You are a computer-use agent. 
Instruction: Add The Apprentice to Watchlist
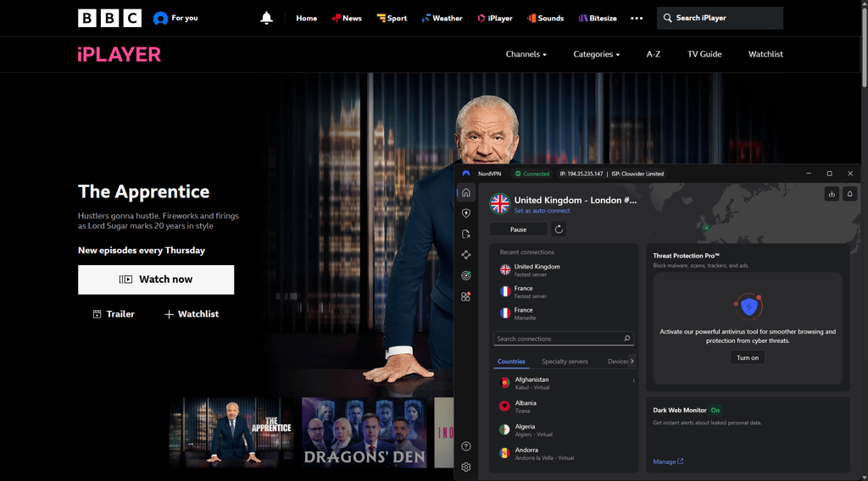pyautogui.click(x=192, y=314)
